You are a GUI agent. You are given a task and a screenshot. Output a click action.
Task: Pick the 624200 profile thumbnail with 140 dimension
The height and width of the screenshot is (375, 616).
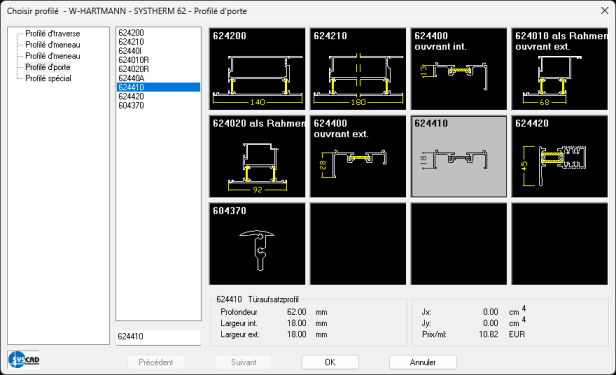click(257, 69)
